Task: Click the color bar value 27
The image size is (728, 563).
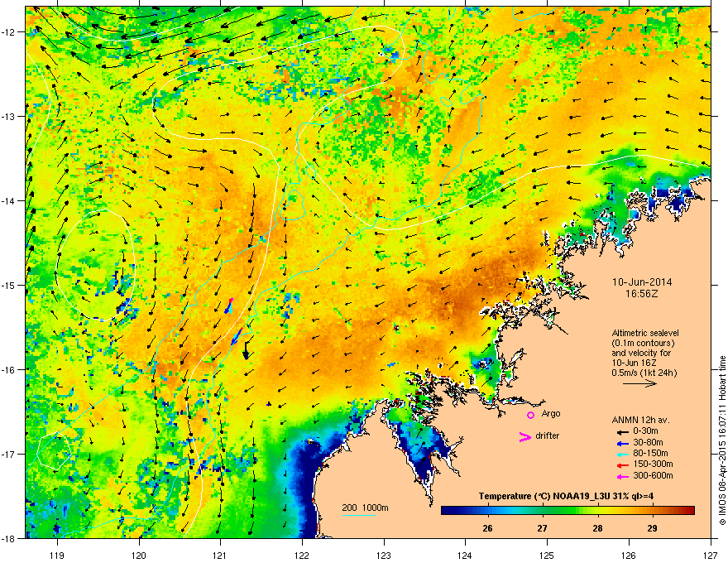Action: pos(543,528)
